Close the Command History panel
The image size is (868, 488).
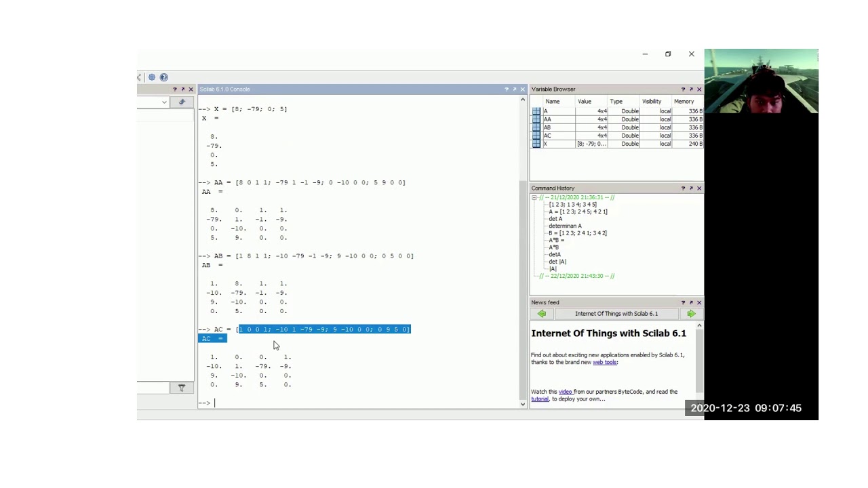click(x=699, y=188)
